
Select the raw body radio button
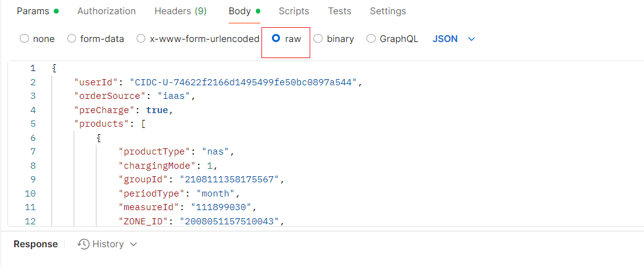click(x=276, y=39)
